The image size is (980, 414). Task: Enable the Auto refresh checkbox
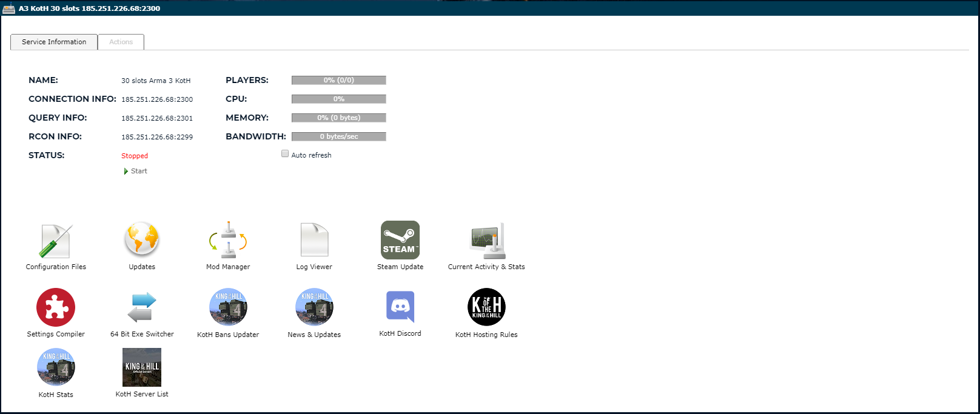coord(285,154)
